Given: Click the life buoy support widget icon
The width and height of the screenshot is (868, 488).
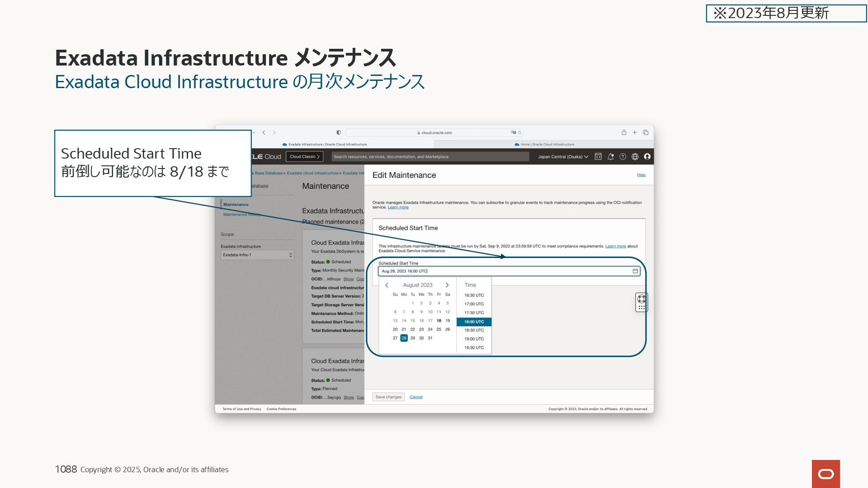Looking at the screenshot, I should click(641, 299).
